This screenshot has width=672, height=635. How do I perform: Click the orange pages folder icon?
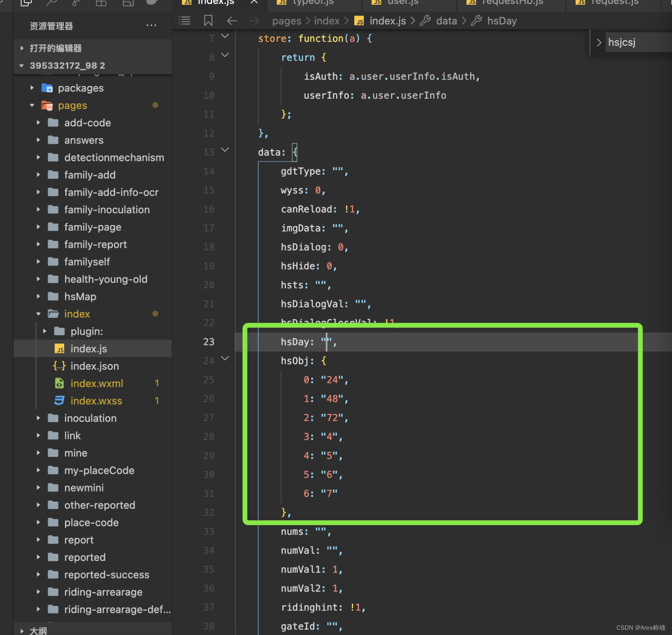pyautogui.click(x=47, y=106)
